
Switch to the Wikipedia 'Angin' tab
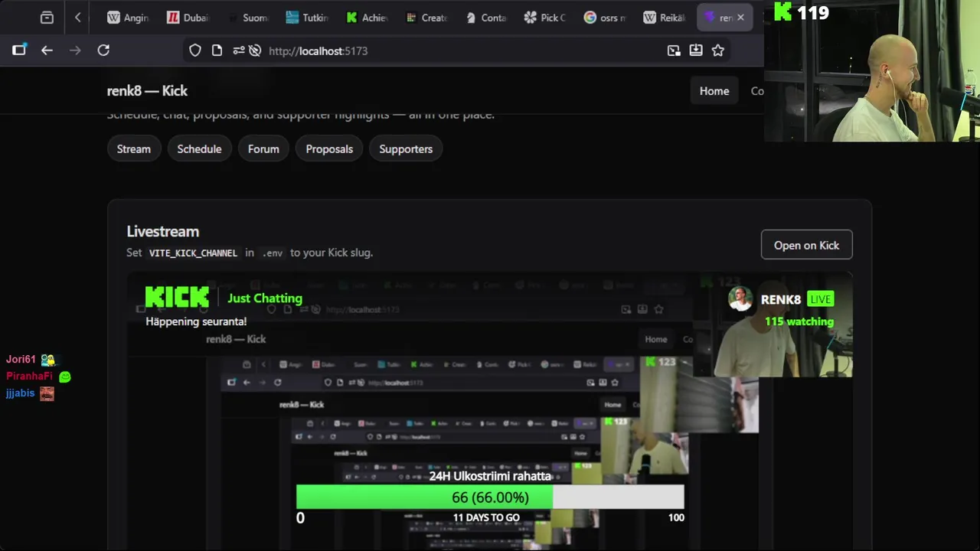coord(128,18)
